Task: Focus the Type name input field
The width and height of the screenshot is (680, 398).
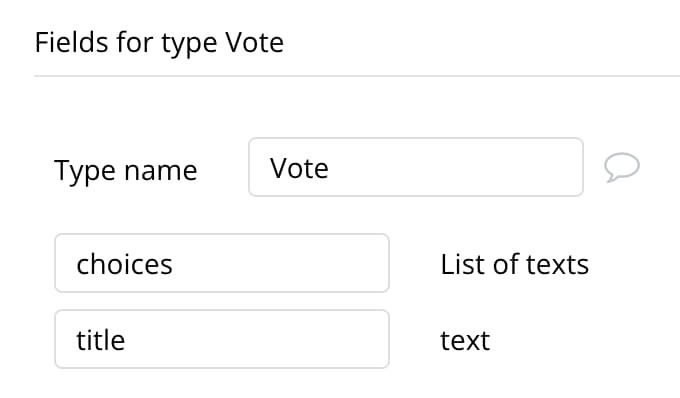Action: click(x=416, y=167)
